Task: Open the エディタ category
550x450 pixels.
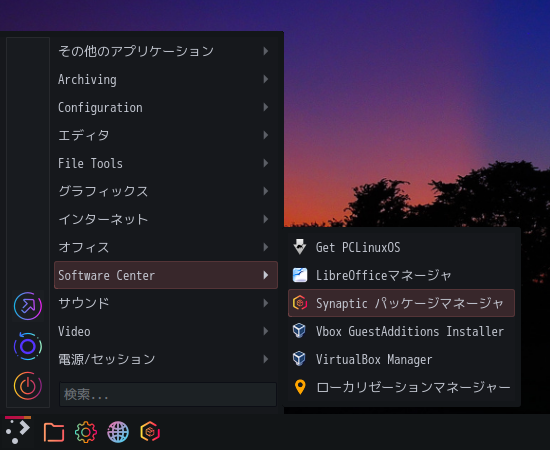Action: pyautogui.click(x=166, y=135)
